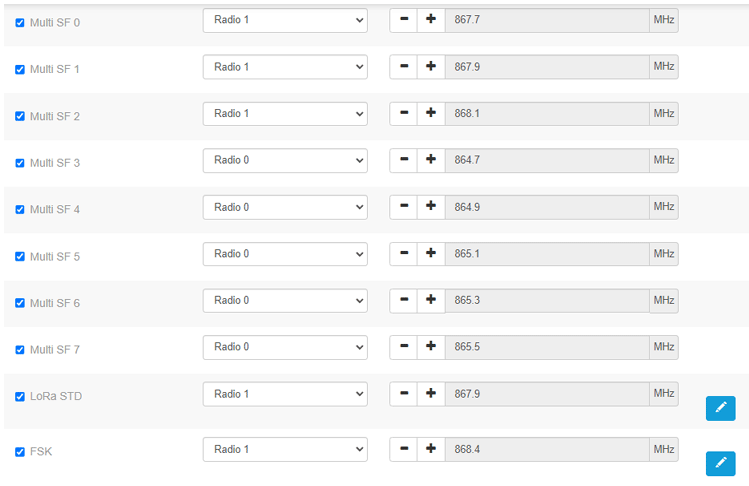Expand the radio selector for Multi SF 6

[285, 301]
